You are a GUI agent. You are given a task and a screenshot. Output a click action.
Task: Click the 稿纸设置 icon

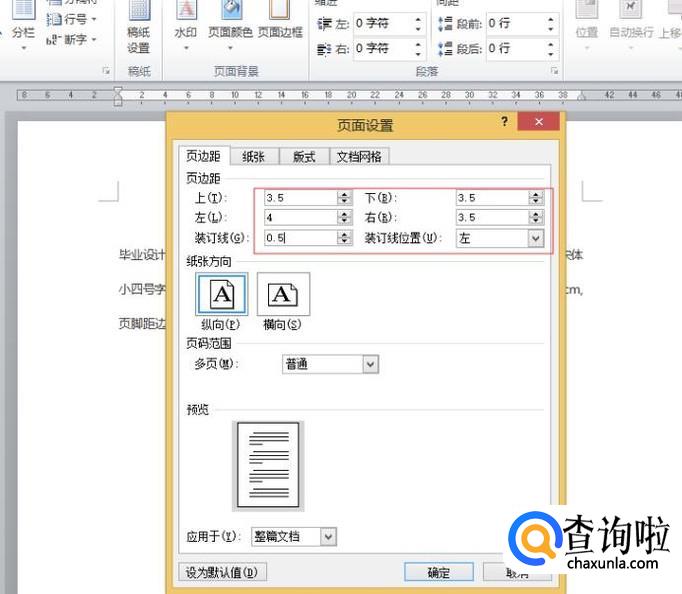(139, 27)
